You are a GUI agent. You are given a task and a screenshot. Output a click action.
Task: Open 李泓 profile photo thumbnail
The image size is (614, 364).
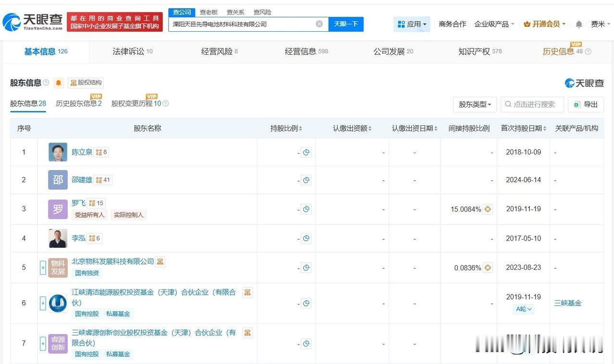coord(58,238)
